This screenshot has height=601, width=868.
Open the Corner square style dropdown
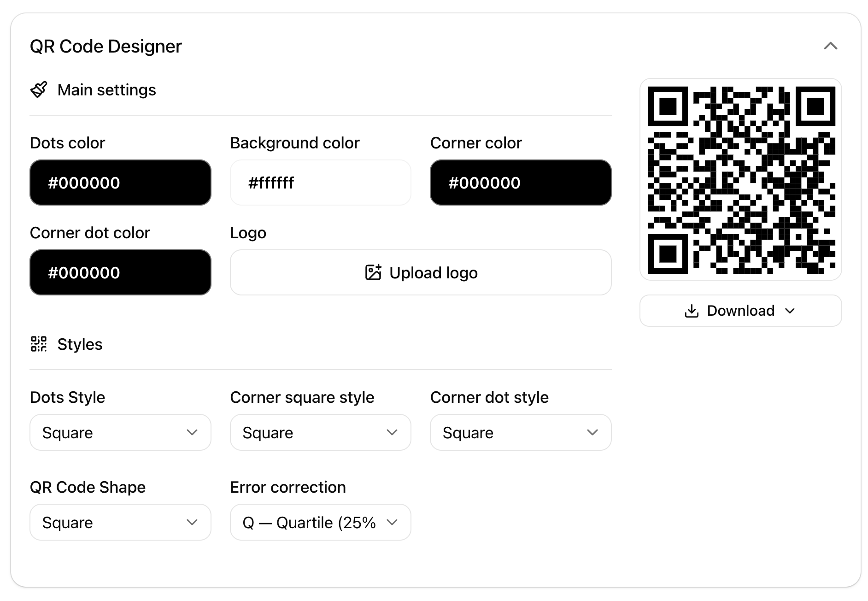coord(321,432)
